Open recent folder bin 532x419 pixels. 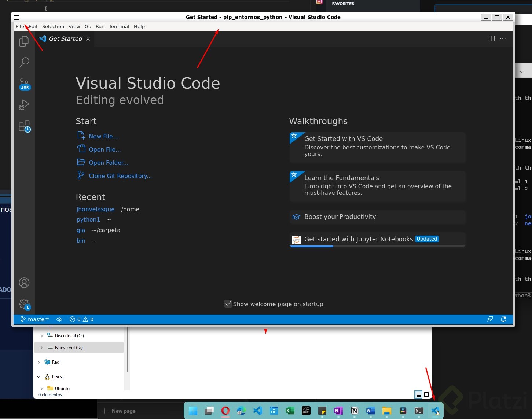click(81, 241)
